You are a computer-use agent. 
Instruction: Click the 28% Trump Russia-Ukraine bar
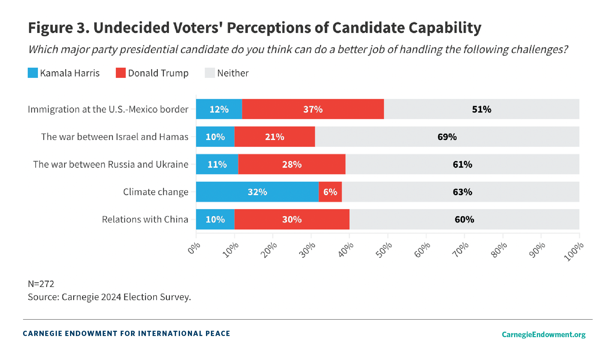tap(292, 164)
